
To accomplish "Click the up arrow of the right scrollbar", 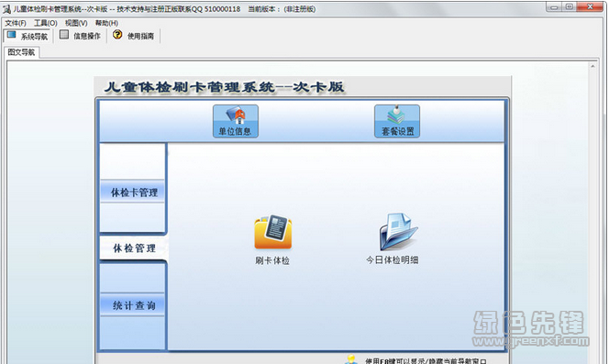I will (592, 66).
